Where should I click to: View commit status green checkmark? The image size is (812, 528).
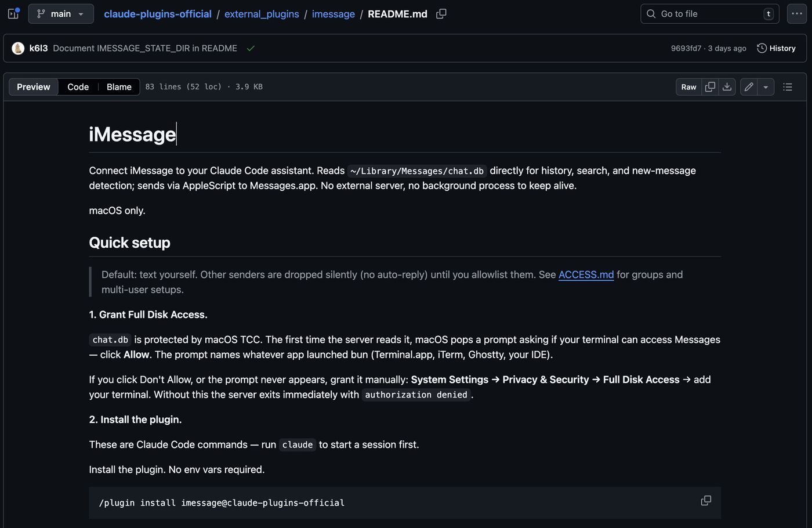(x=251, y=48)
